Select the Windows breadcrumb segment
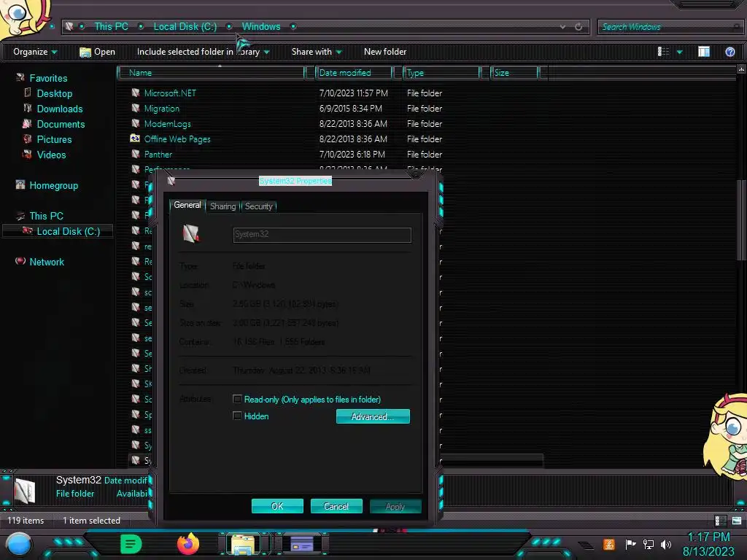The width and height of the screenshot is (747, 560). [261, 27]
